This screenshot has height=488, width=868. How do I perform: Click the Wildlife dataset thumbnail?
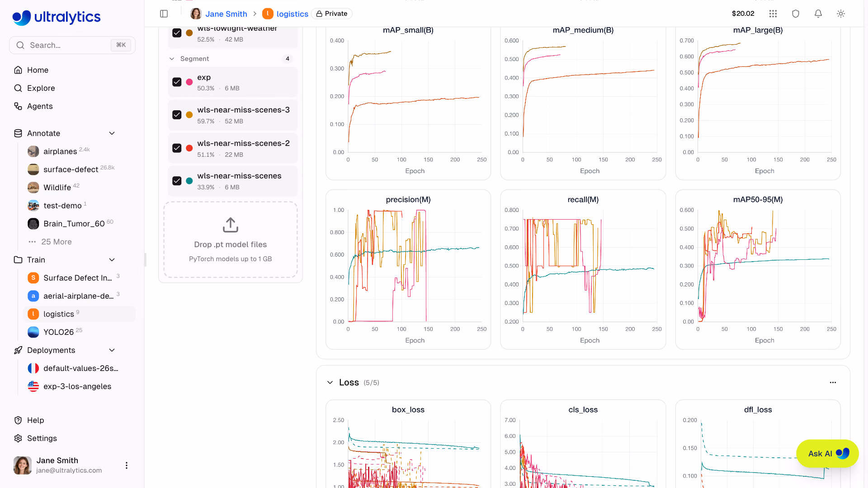coord(33,188)
